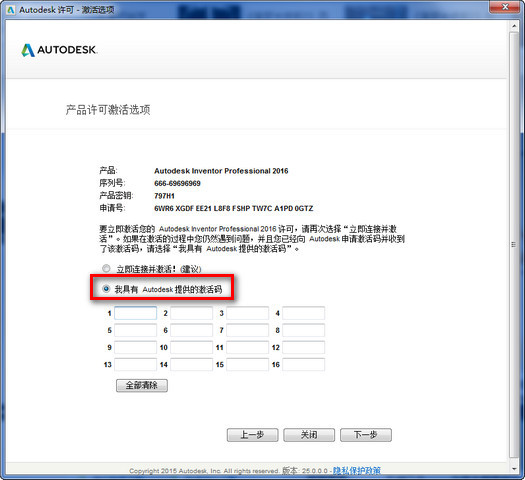Click the product key "797H1"
This screenshot has height=480, width=525.
[164, 196]
